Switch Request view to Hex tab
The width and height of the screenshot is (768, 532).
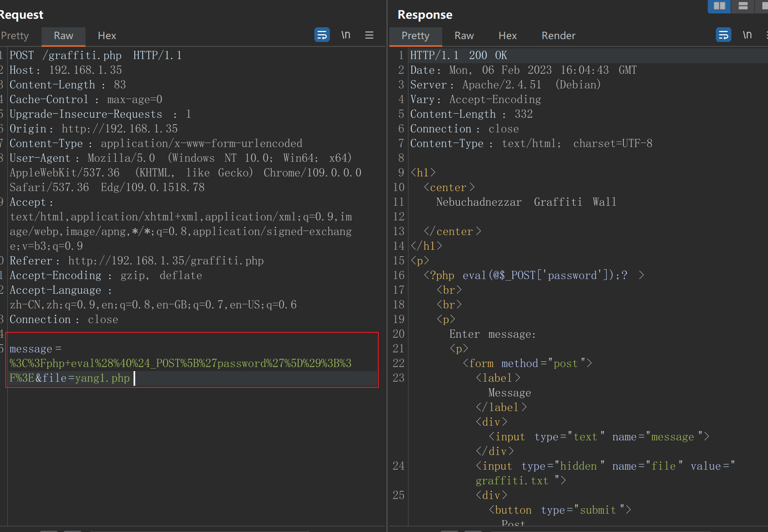(107, 36)
